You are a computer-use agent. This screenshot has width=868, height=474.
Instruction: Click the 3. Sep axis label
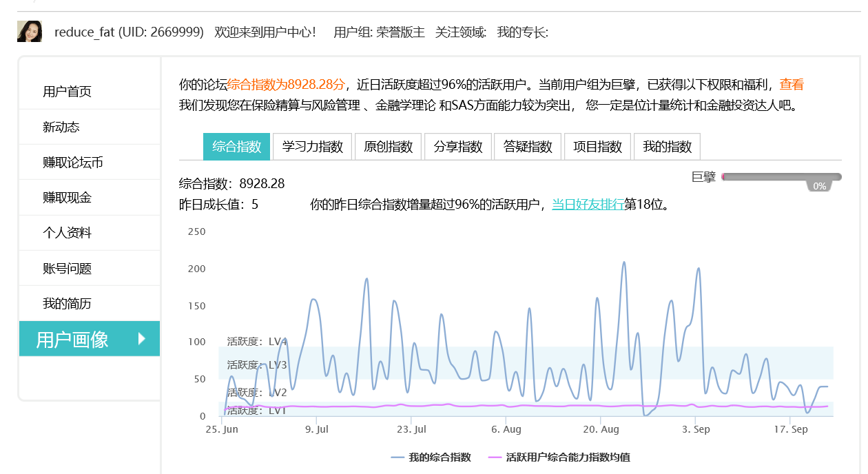[696, 429]
